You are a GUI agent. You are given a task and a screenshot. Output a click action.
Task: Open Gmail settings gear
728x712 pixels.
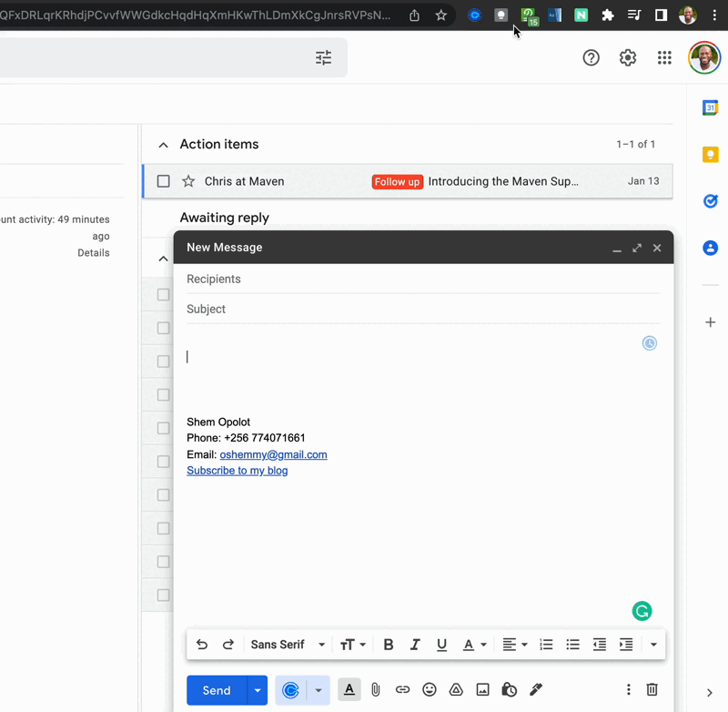pos(628,58)
